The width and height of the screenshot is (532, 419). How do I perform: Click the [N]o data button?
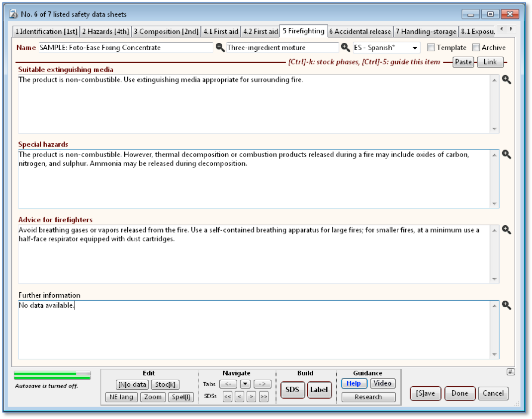coord(132,384)
